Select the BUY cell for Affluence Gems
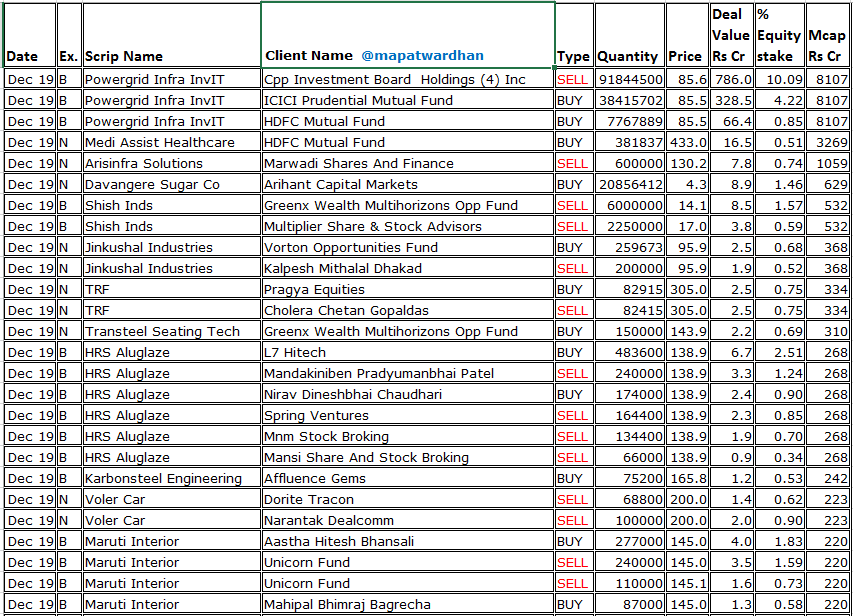853x616 pixels. (x=574, y=479)
